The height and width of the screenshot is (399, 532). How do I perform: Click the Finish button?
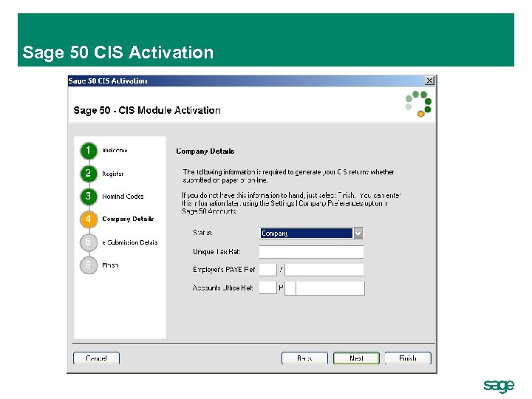(x=408, y=358)
